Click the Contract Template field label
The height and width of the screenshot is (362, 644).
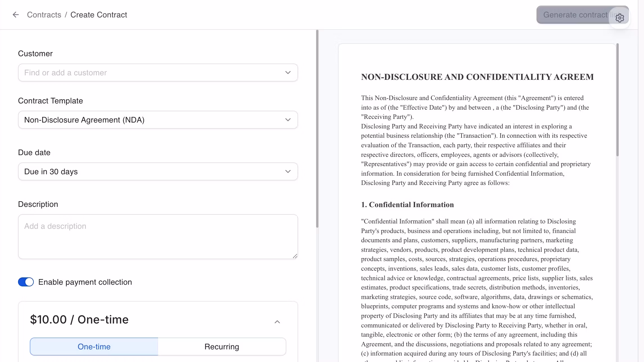tap(50, 101)
